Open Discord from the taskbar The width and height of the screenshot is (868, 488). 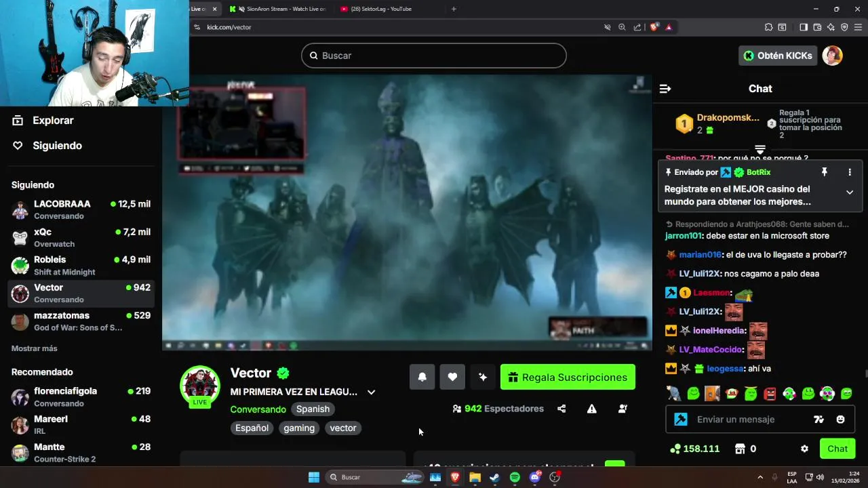(x=535, y=477)
